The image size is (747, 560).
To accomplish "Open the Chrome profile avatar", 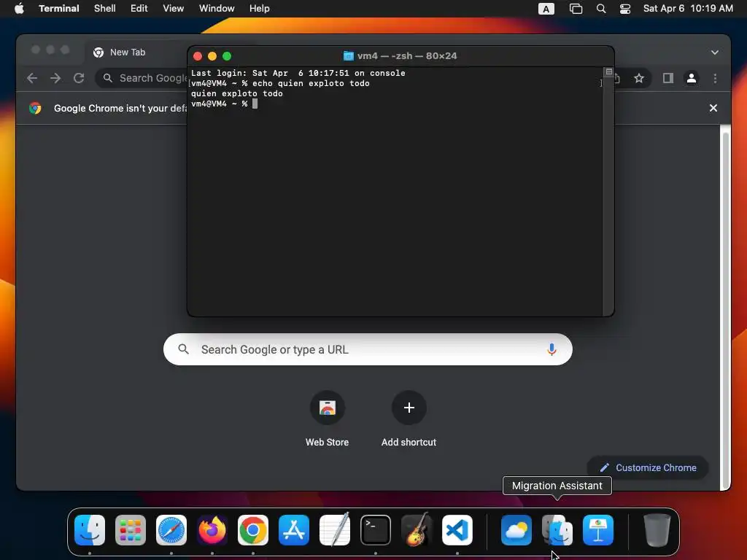I will (692, 78).
